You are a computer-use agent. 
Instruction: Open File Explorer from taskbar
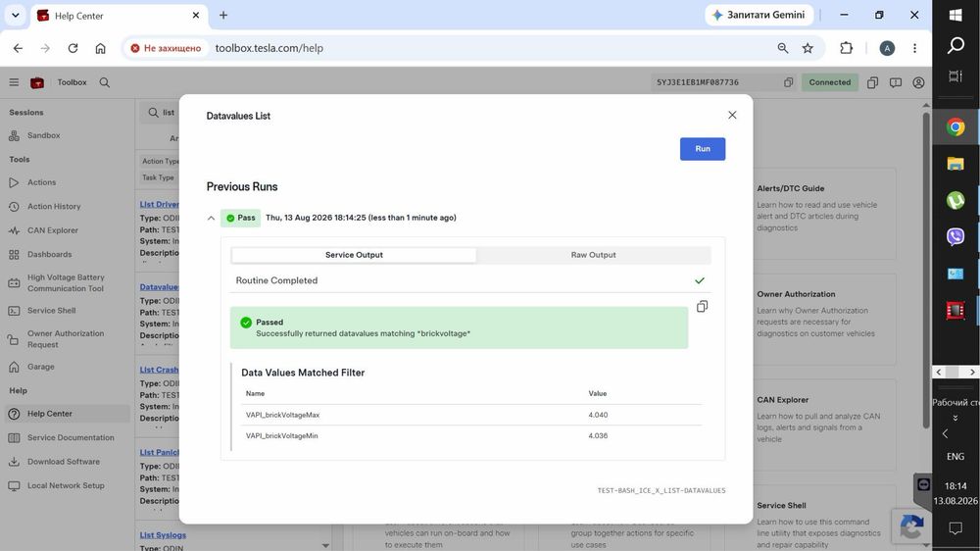coord(955,164)
